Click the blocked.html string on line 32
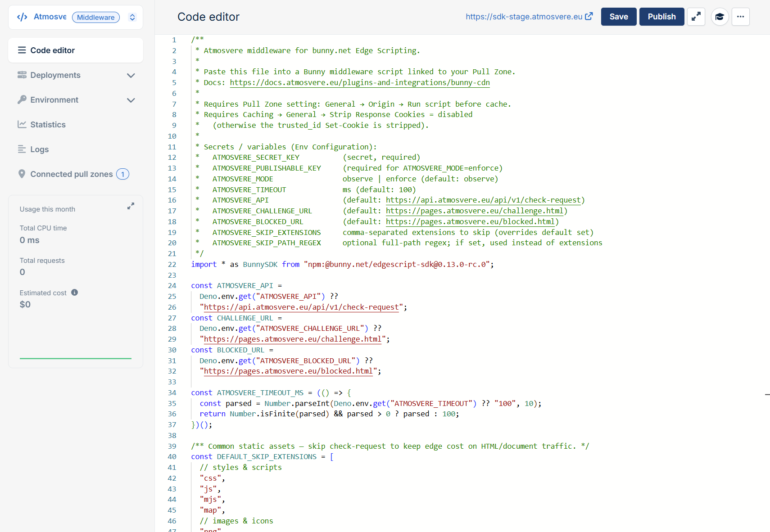 [288, 371]
